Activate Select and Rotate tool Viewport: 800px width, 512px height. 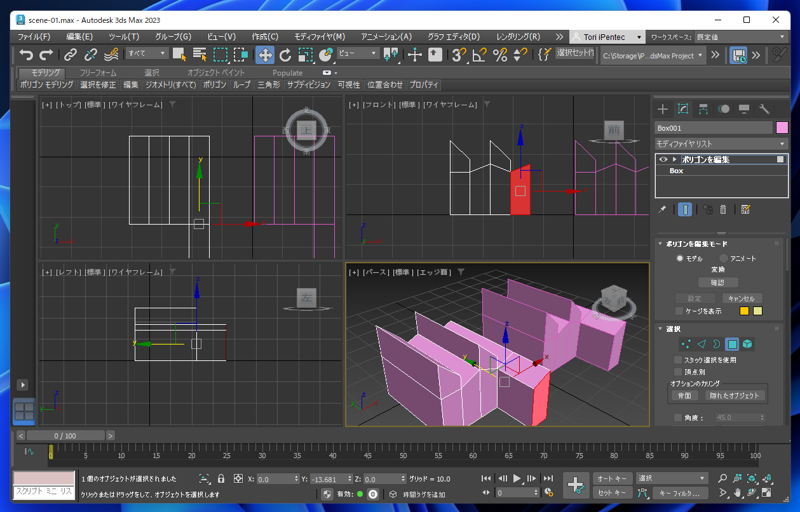point(285,55)
